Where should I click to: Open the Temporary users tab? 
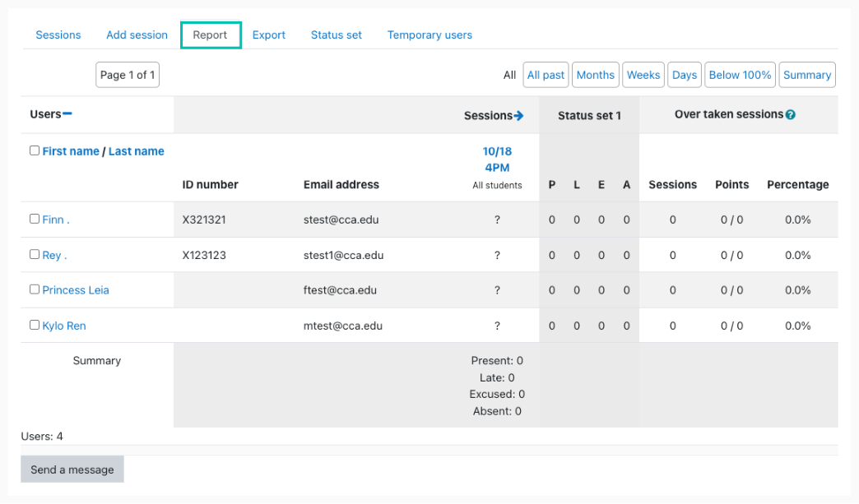429,35
